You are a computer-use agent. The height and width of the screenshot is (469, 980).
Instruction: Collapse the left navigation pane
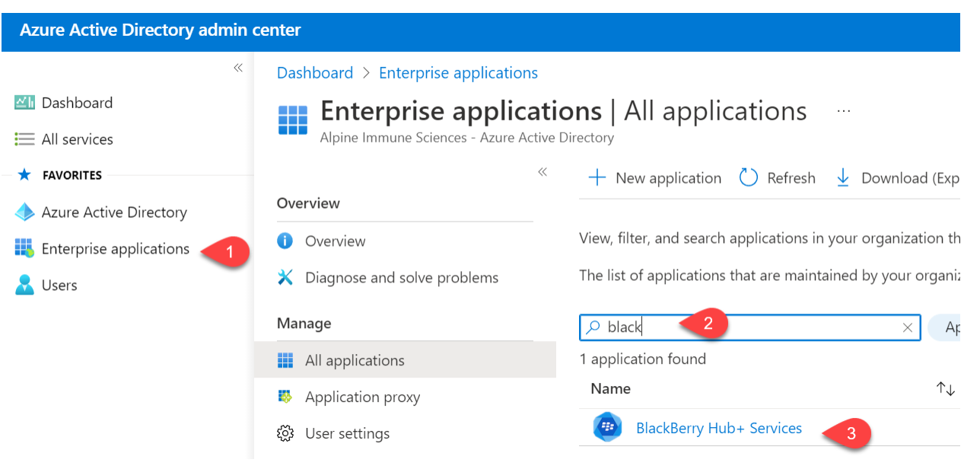[x=237, y=67]
